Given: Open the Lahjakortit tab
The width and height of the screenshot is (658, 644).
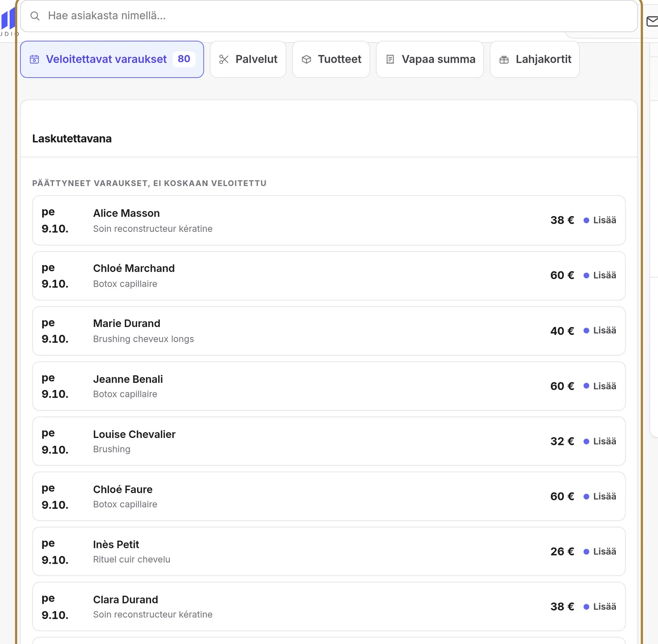Looking at the screenshot, I should click(535, 59).
